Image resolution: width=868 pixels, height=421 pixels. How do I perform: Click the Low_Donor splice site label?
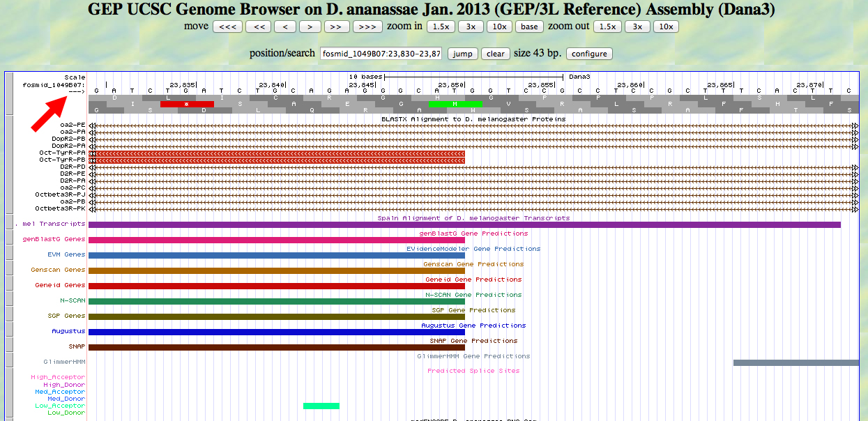(66, 413)
